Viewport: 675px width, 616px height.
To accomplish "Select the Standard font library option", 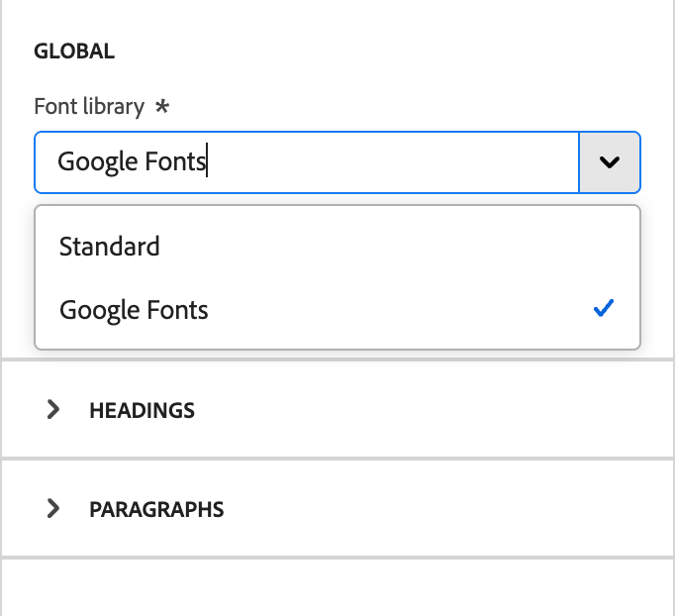I will click(110, 247).
